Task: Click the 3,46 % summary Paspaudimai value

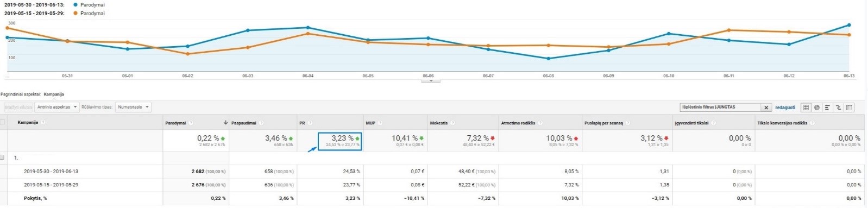Action: coord(276,138)
